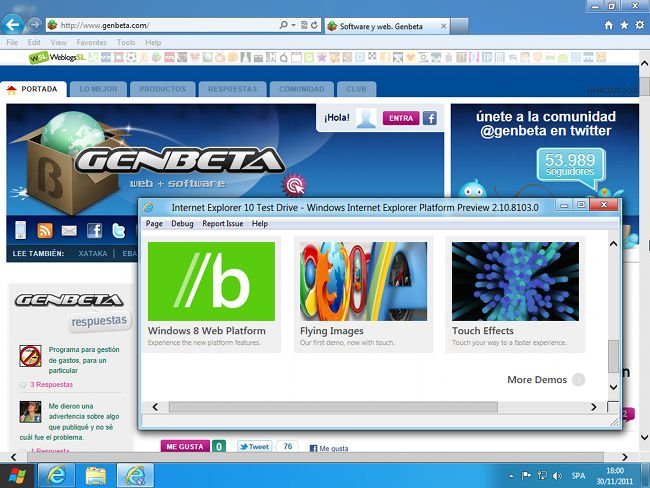Click the Windows Start button
This screenshot has width=650, height=488.
[x=17, y=476]
